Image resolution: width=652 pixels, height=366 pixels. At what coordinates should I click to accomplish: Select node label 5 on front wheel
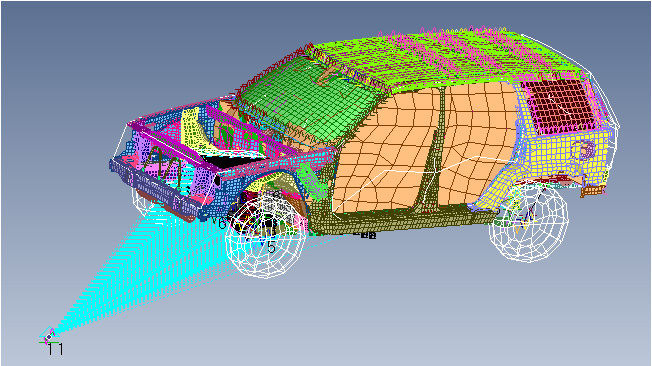tap(271, 247)
